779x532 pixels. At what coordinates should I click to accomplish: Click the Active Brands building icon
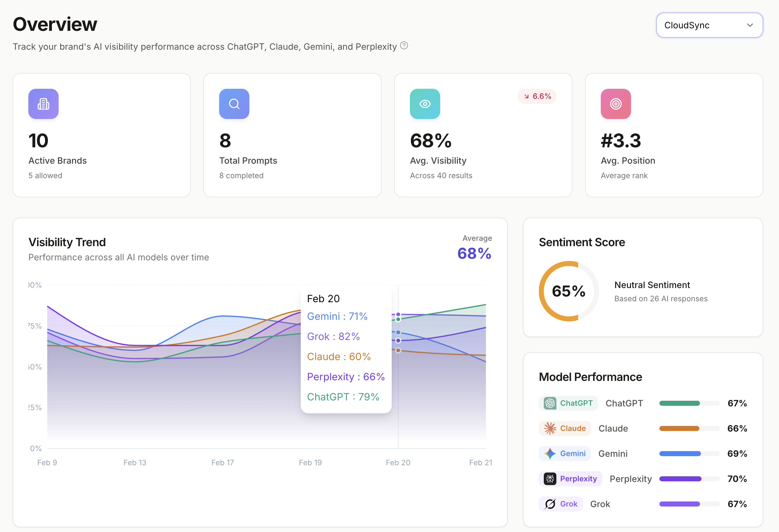point(43,104)
